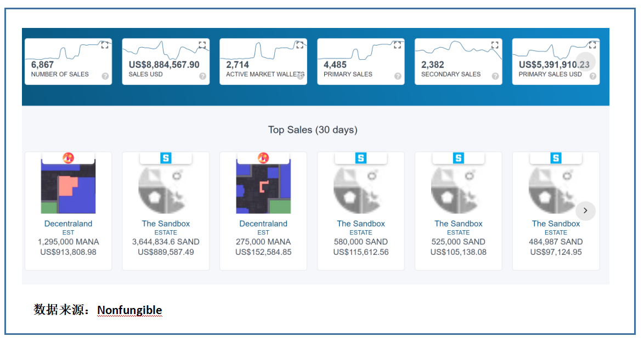Open help icon for Active Market Wallets
The image size is (644, 342).
coord(300,76)
